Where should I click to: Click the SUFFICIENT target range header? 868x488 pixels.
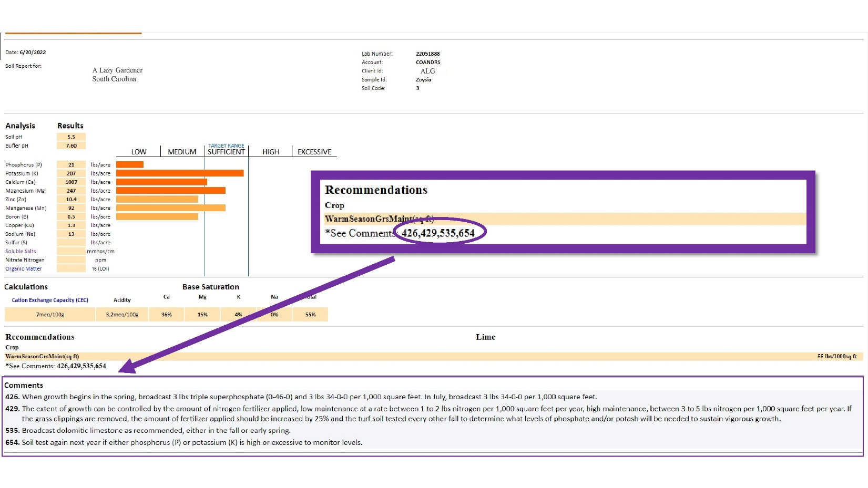pyautogui.click(x=226, y=152)
